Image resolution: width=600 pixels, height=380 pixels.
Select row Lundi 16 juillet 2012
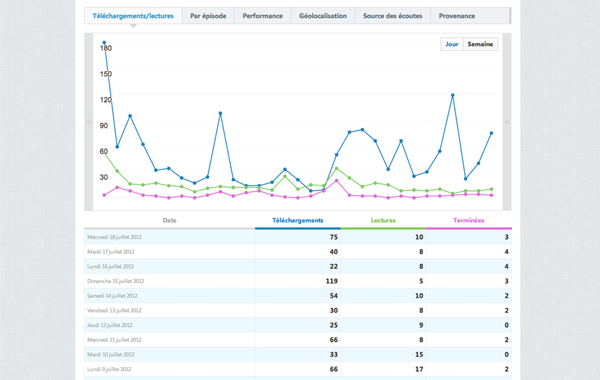[x=298, y=266]
